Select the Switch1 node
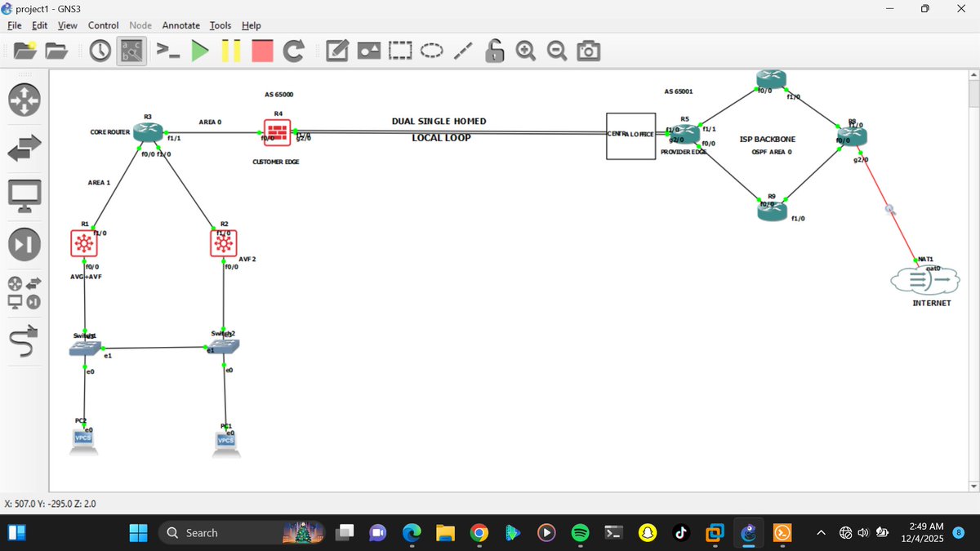The image size is (980, 551). [x=85, y=349]
